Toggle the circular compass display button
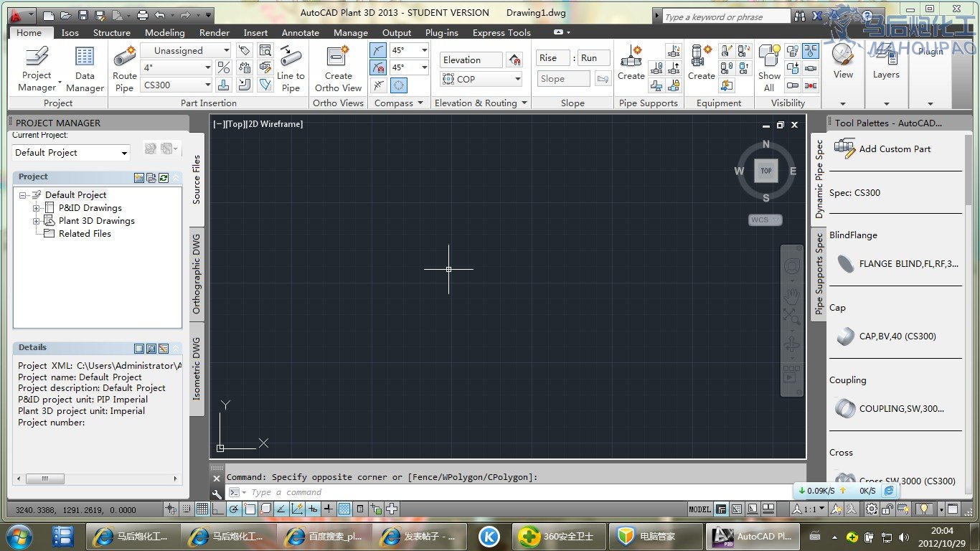Screen dimensions: 980x551 [398, 85]
